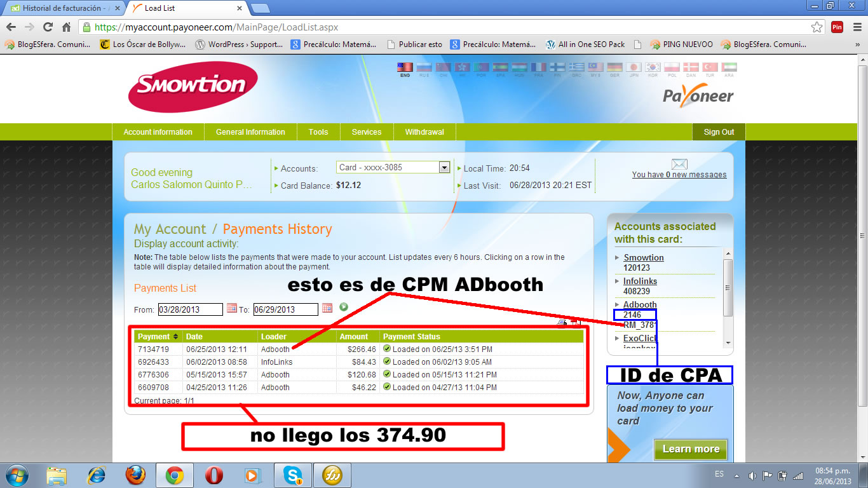Viewport: 868px width, 488px height.
Task: Open the To date calendar picker
Action: click(x=327, y=308)
